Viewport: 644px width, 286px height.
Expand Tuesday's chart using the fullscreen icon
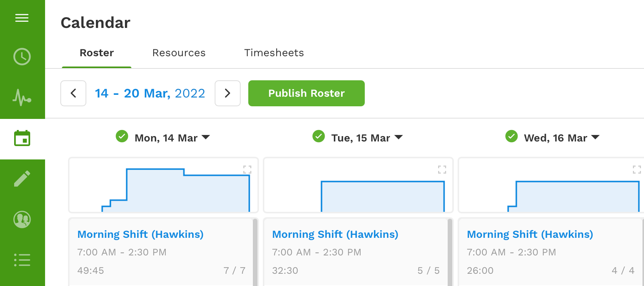(442, 169)
